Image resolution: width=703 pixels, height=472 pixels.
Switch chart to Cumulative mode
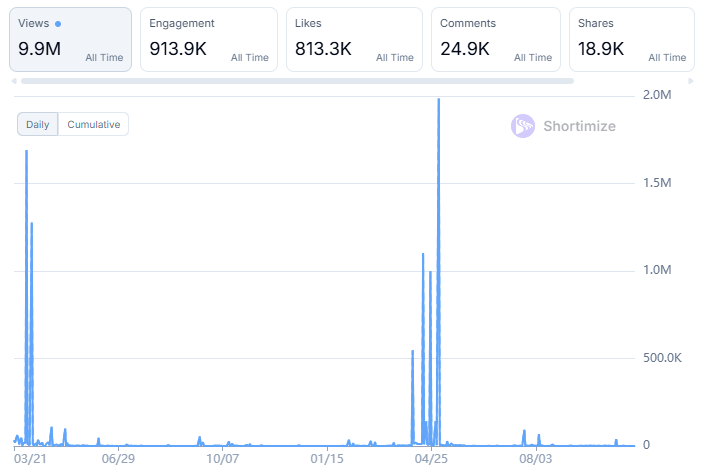click(94, 125)
